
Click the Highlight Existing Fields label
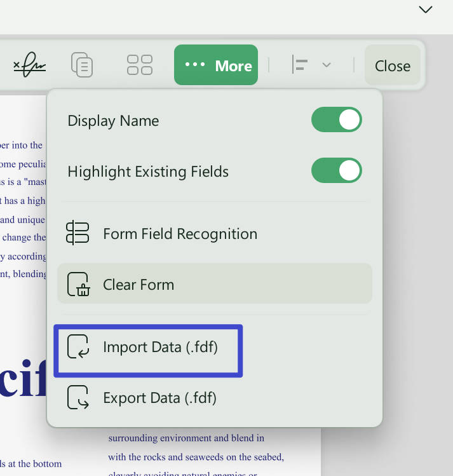148,172
